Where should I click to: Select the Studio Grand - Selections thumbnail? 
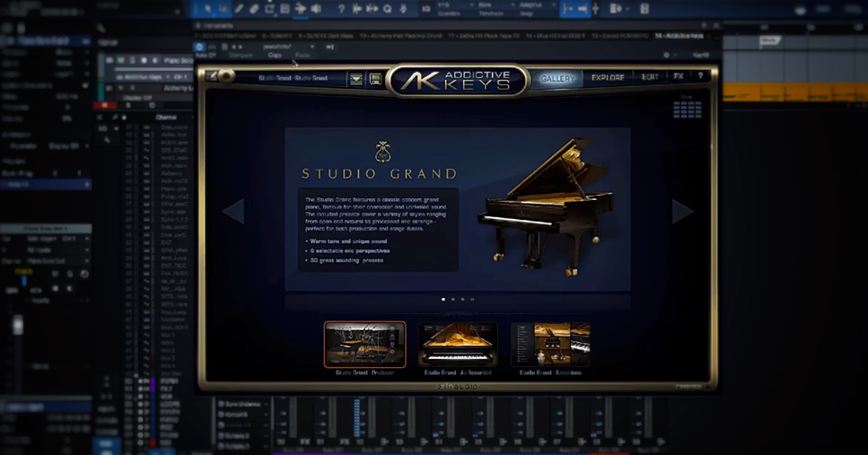(550, 345)
